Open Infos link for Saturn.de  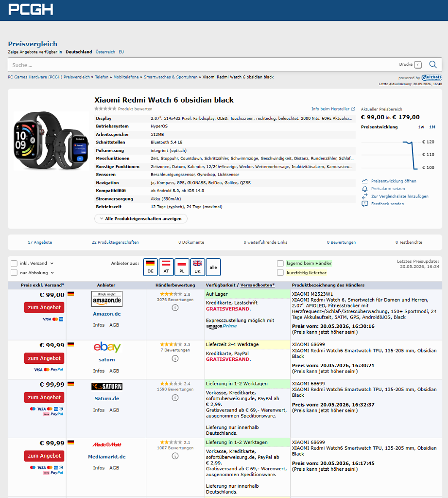(x=99, y=410)
